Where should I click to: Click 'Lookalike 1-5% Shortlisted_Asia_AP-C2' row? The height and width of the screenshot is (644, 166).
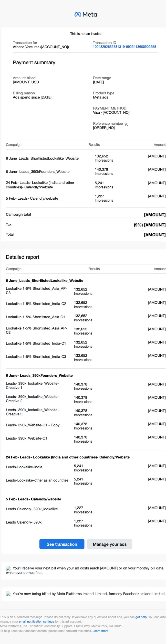tap(86, 331)
